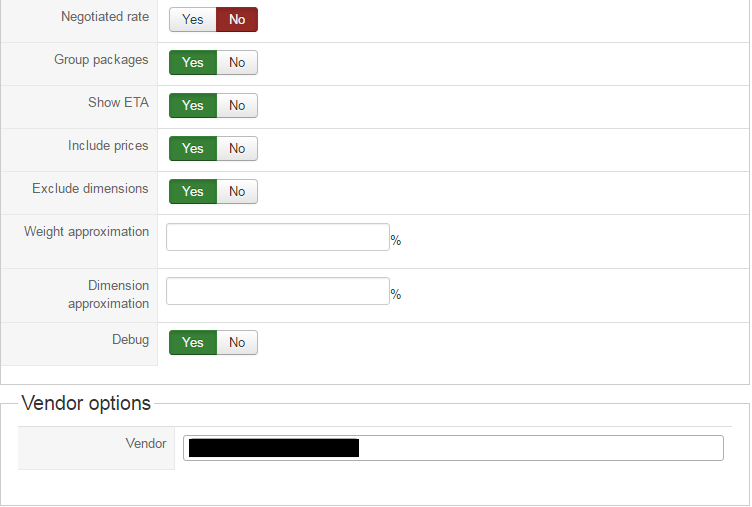Set Negotiated rate to Yes
This screenshot has height=507, width=752.
point(192,20)
